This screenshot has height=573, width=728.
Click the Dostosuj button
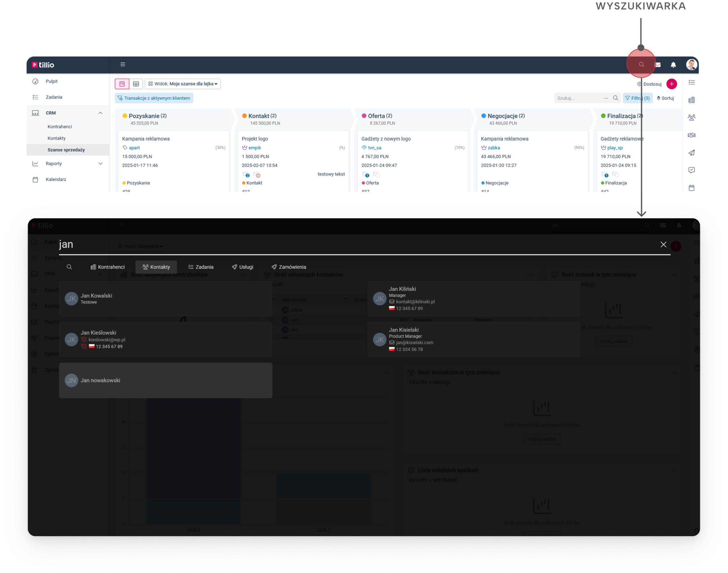pos(649,84)
